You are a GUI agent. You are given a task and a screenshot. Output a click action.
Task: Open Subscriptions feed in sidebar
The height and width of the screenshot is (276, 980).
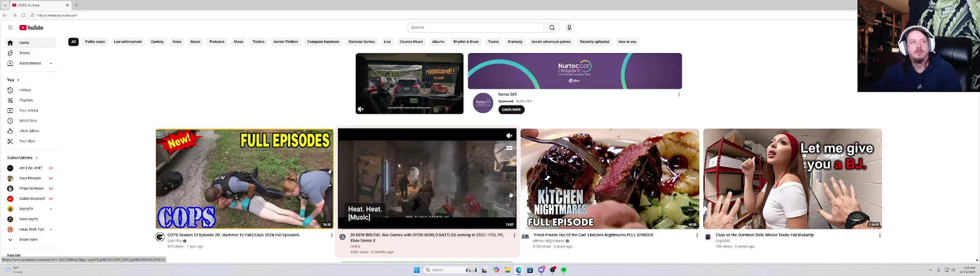coord(30,63)
